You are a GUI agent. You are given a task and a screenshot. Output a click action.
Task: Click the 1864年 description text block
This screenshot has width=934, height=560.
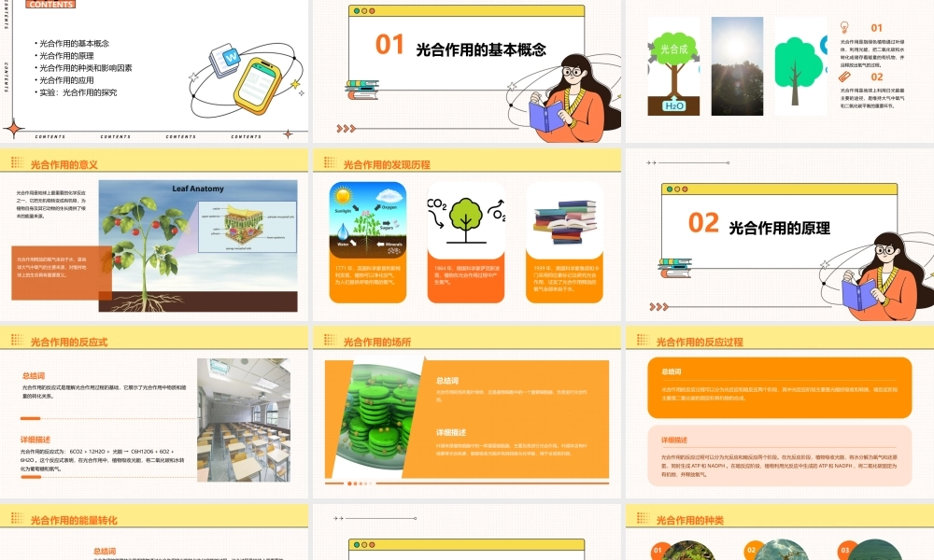466,275
